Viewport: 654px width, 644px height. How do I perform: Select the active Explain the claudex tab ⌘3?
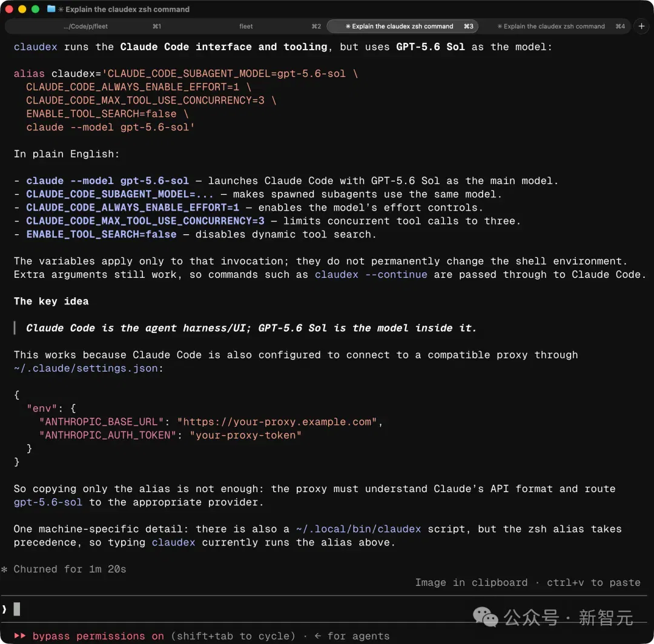coord(403,26)
